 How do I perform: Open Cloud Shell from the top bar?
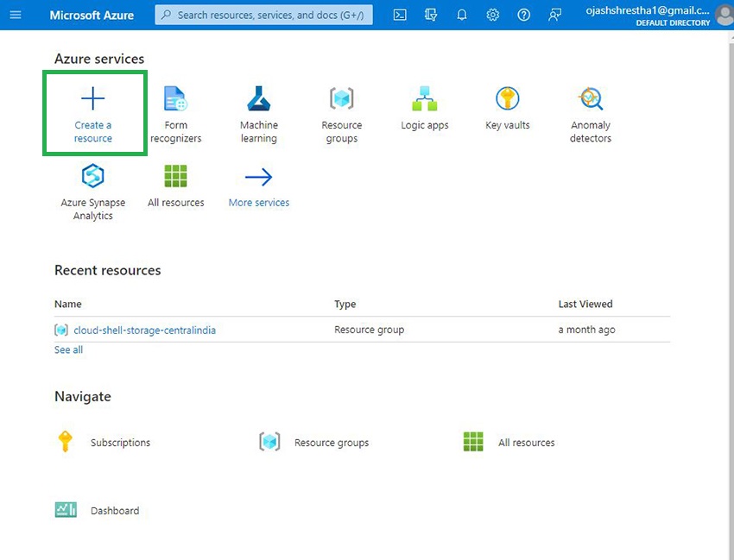(x=400, y=15)
